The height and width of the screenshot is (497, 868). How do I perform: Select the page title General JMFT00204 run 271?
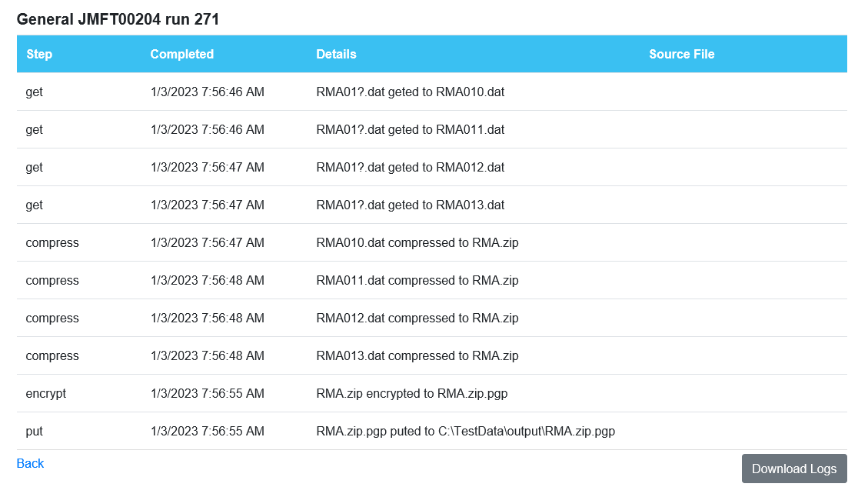click(x=118, y=19)
